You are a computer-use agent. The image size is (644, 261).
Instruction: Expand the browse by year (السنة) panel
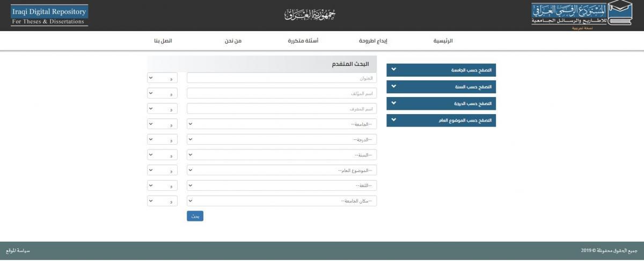click(441, 86)
